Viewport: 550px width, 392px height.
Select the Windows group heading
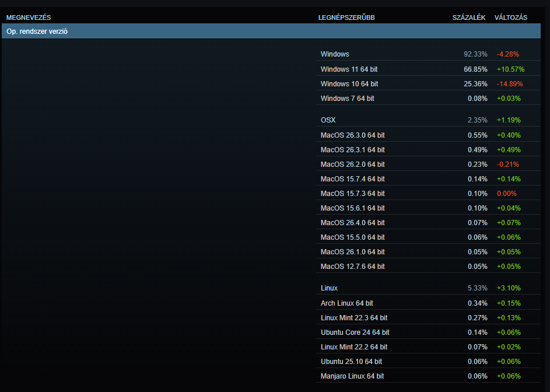pyautogui.click(x=335, y=54)
